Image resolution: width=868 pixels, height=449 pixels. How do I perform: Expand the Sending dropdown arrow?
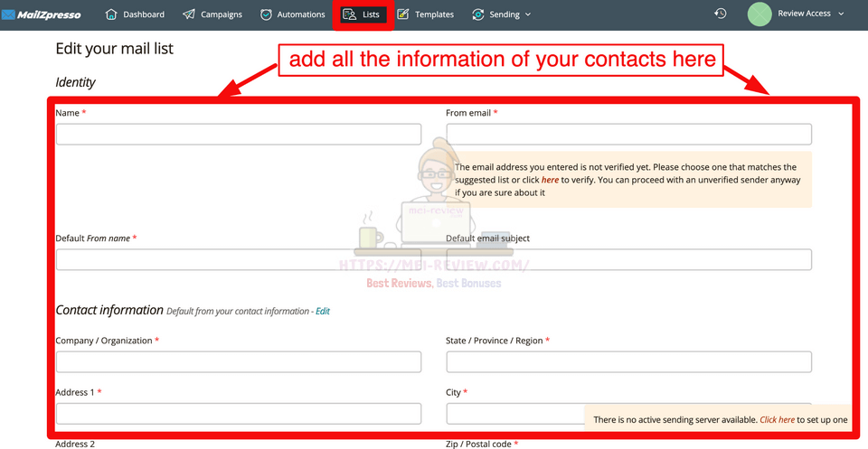528,14
